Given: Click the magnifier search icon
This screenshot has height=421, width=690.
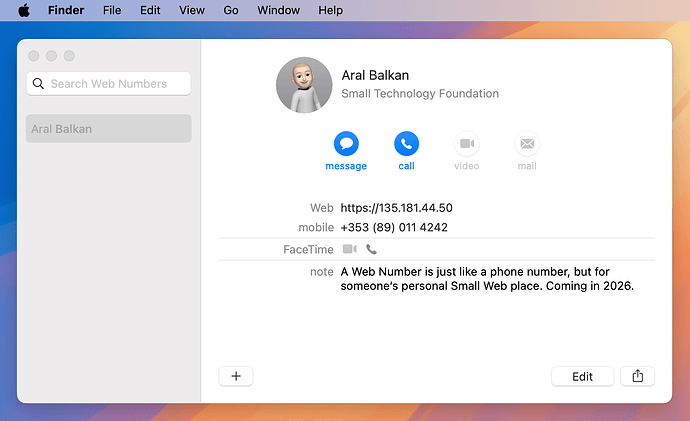Looking at the screenshot, I should point(38,84).
